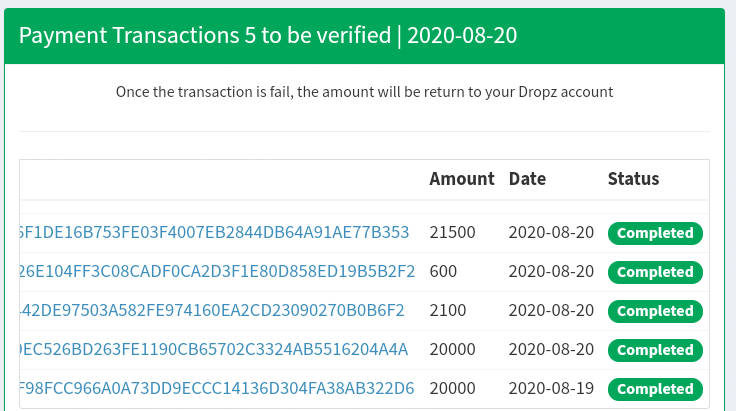Open transaction hash ending 19B5B2F2
The height and width of the screenshot is (411, 736).
[217, 271]
